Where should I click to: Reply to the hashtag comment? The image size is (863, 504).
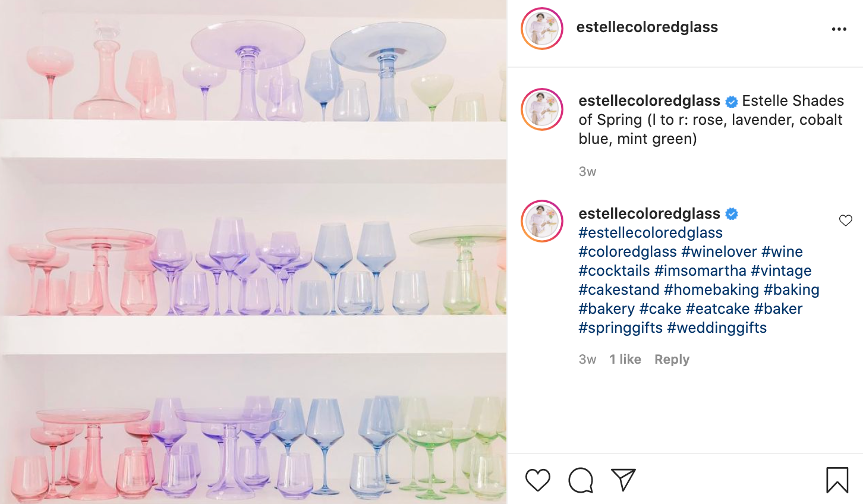click(x=672, y=360)
